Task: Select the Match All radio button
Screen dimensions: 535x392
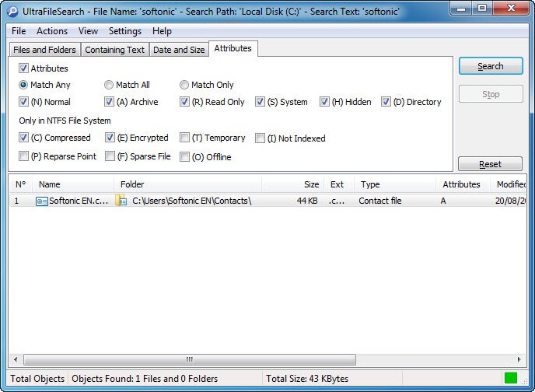Action: point(109,85)
